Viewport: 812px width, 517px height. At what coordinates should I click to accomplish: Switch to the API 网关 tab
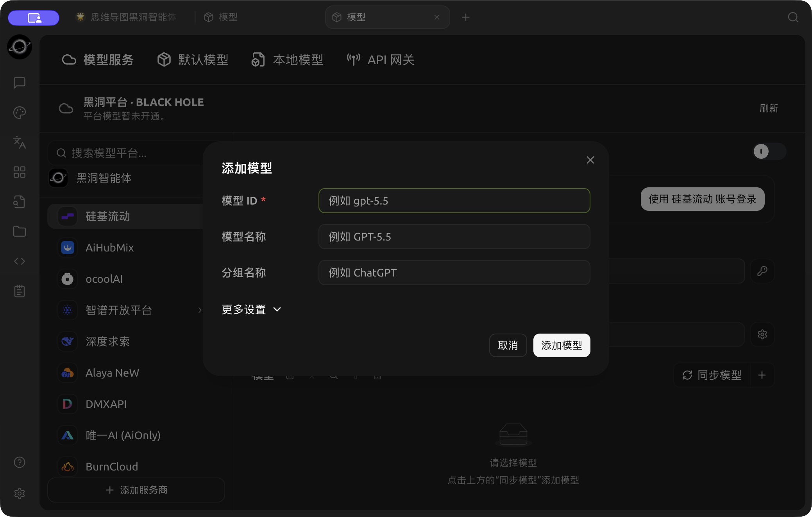click(x=381, y=60)
